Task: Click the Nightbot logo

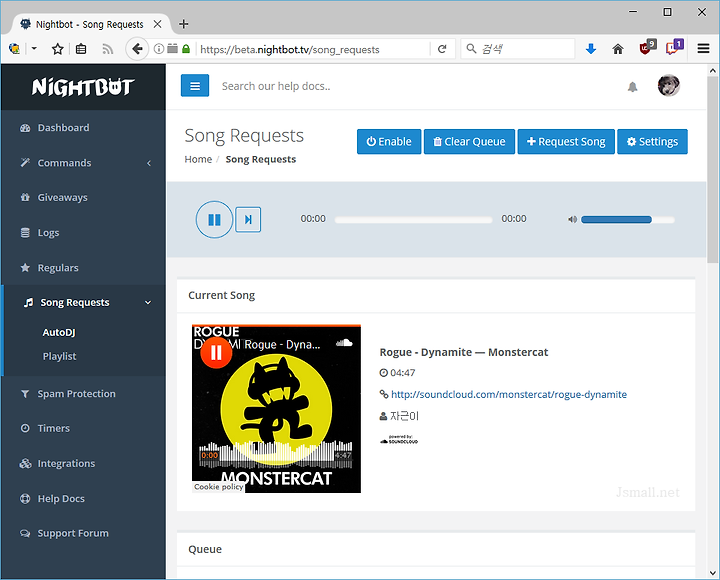Action: [83, 87]
